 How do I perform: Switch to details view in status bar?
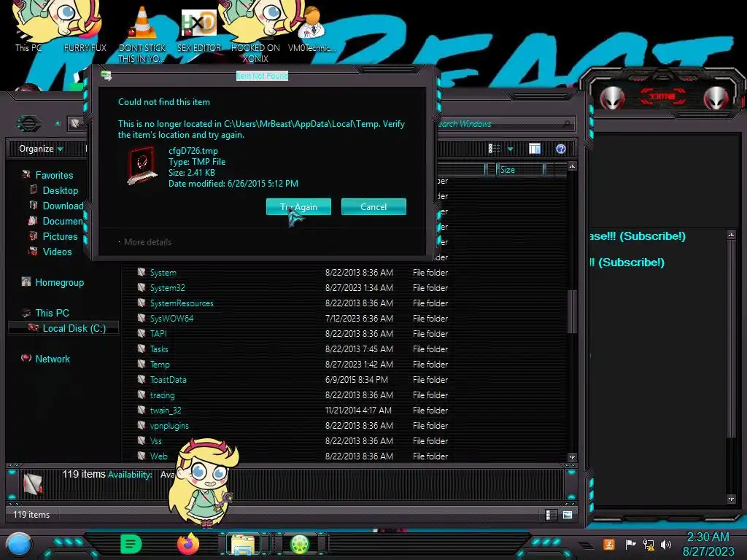point(551,515)
